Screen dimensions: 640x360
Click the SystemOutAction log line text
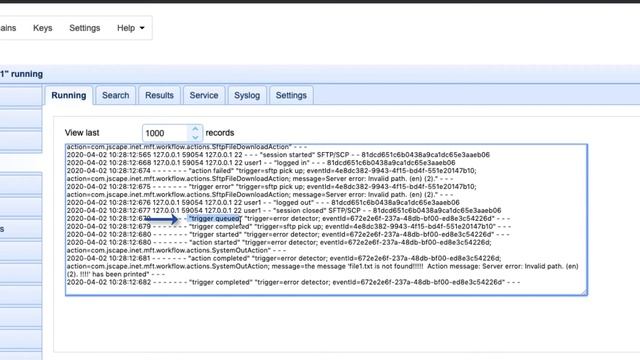tap(176, 251)
